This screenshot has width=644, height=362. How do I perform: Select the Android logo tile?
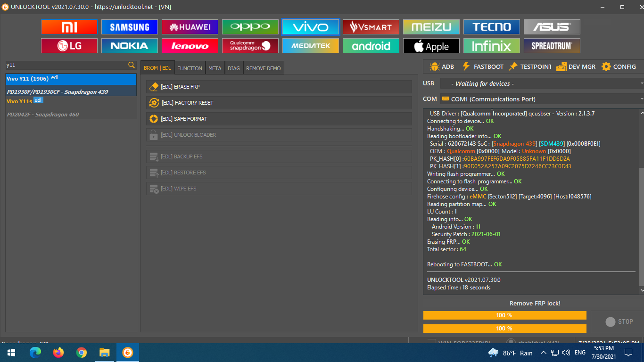371,46
